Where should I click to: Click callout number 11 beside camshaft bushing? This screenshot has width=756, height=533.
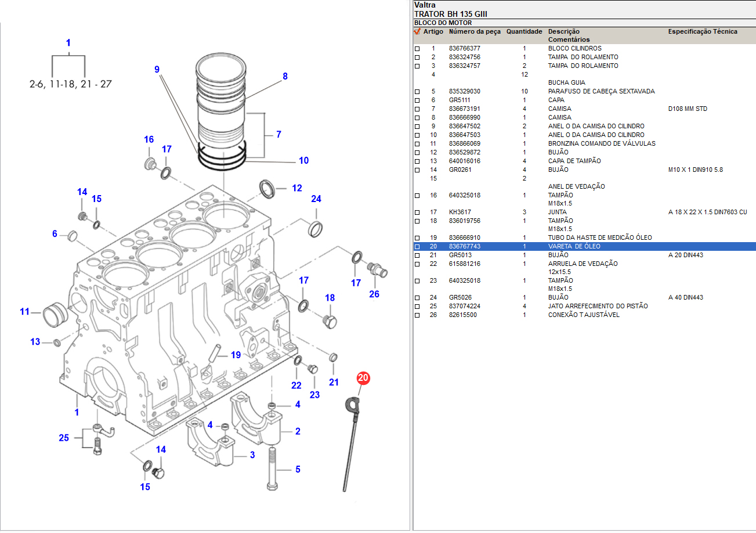pyautogui.click(x=24, y=312)
